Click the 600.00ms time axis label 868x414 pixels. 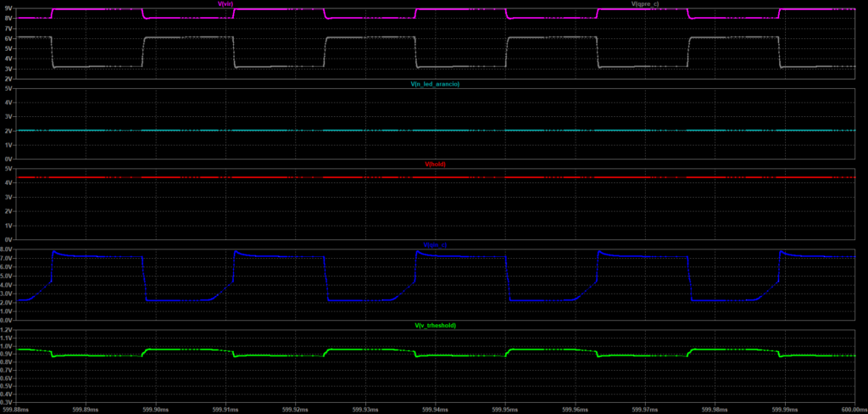tap(853, 409)
